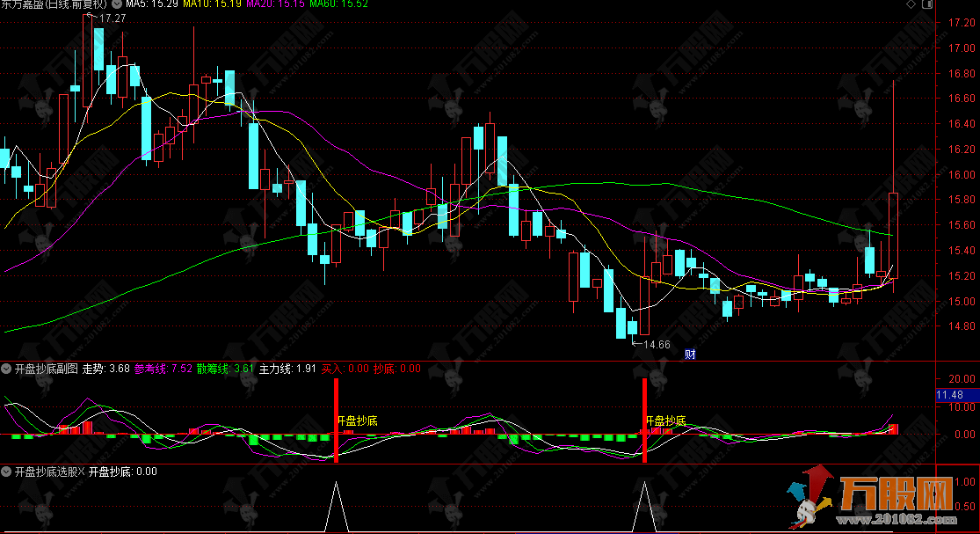Select the magenta MA20: 15.15 label
This screenshot has height=534, width=980.
coord(276,4)
